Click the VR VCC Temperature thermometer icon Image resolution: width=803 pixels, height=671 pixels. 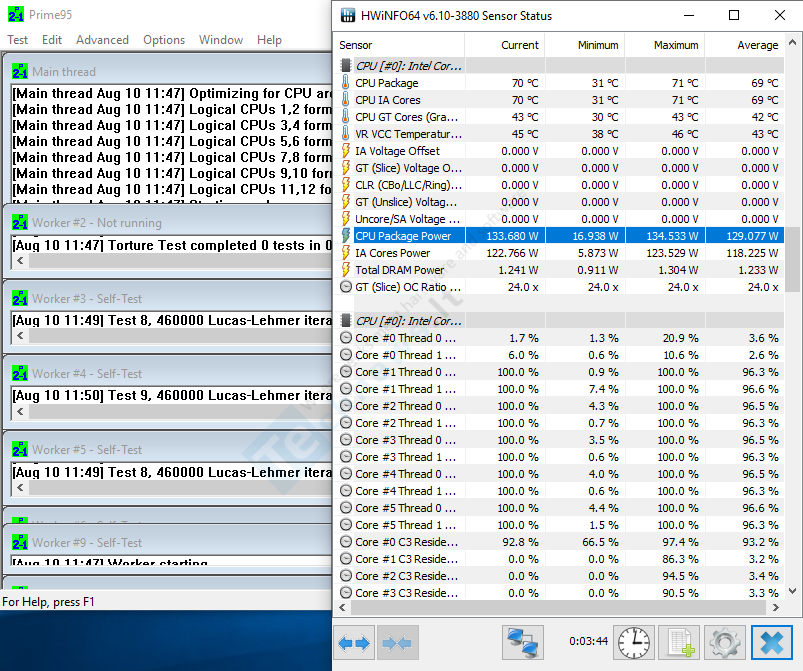pos(346,133)
